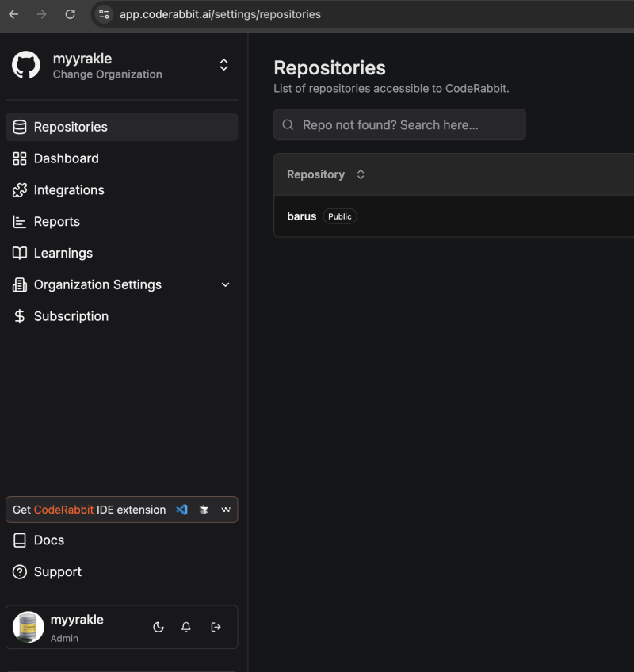The height and width of the screenshot is (672, 634).
Task: Go to Integrations section
Action: pyautogui.click(x=68, y=190)
